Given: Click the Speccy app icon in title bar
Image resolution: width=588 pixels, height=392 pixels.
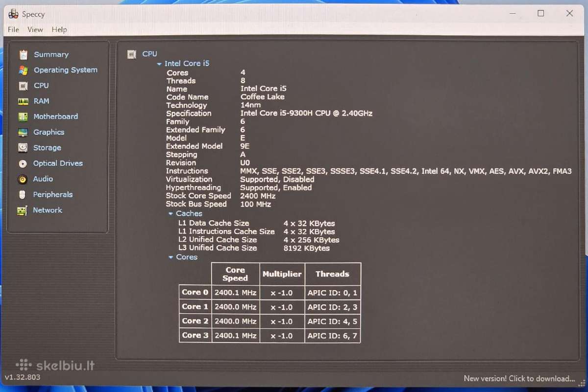Looking at the screenshot, I should [13, 14].
